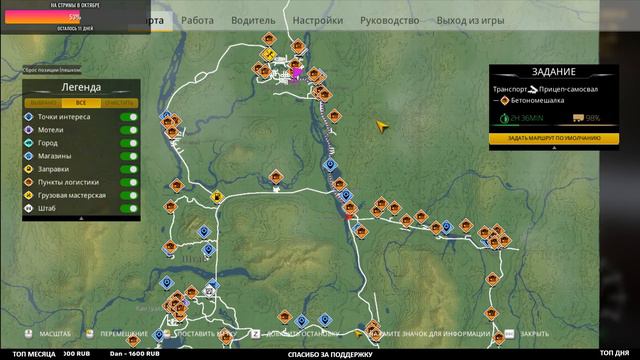
Task: Toggle the Мотели visibility switch
Action: [129, 130]
